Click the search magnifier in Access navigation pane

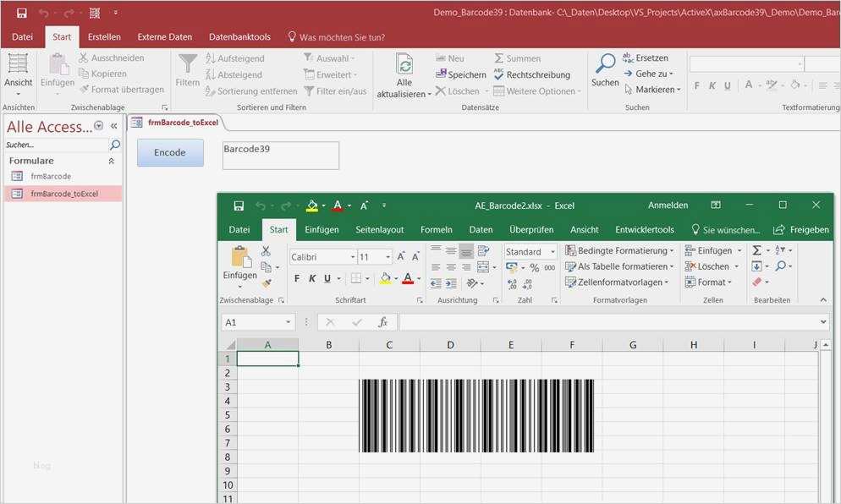pos(115,145)
